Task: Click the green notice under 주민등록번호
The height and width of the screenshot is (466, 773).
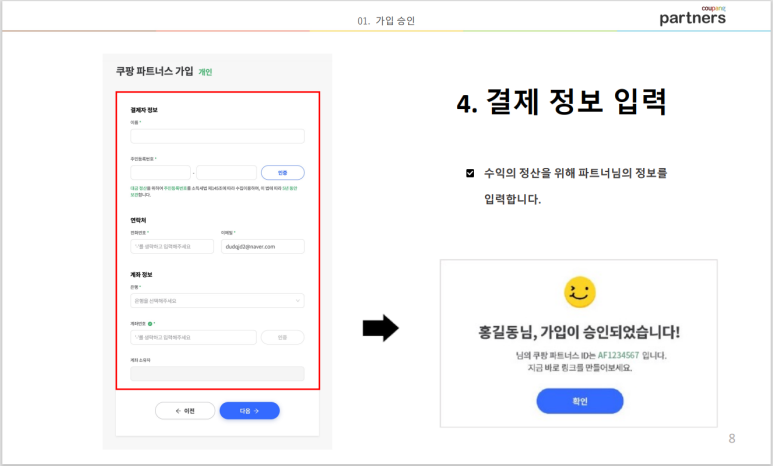Action: [214, 191]
